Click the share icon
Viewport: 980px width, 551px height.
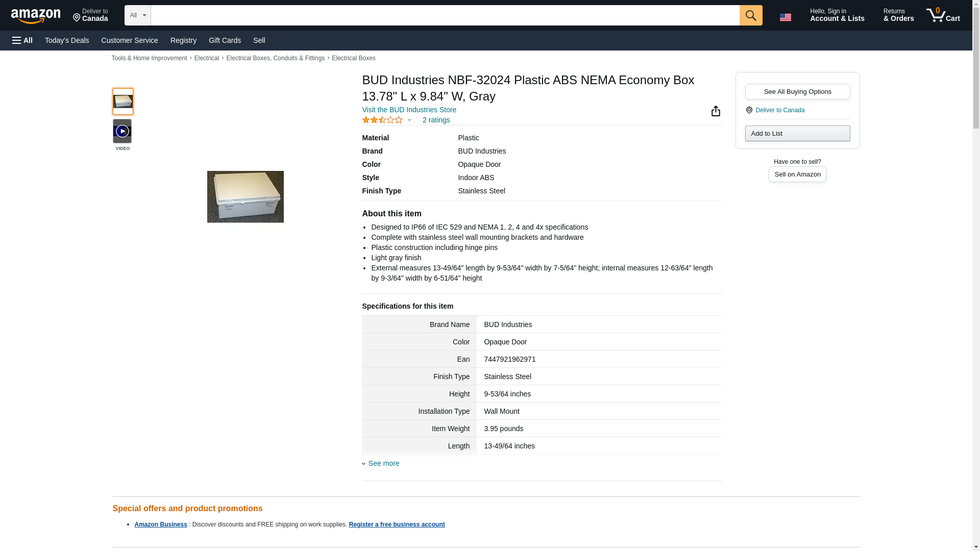pos(716,111)
